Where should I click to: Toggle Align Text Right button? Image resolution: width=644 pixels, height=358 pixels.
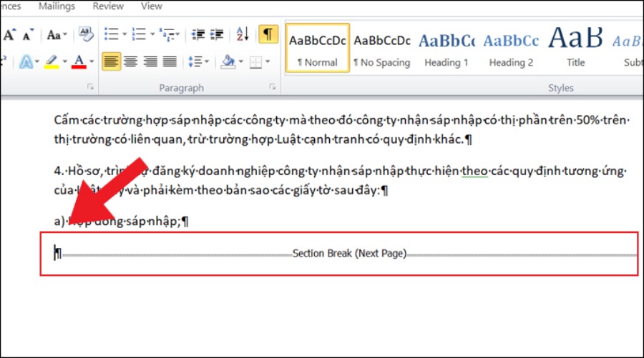(150, 61)
